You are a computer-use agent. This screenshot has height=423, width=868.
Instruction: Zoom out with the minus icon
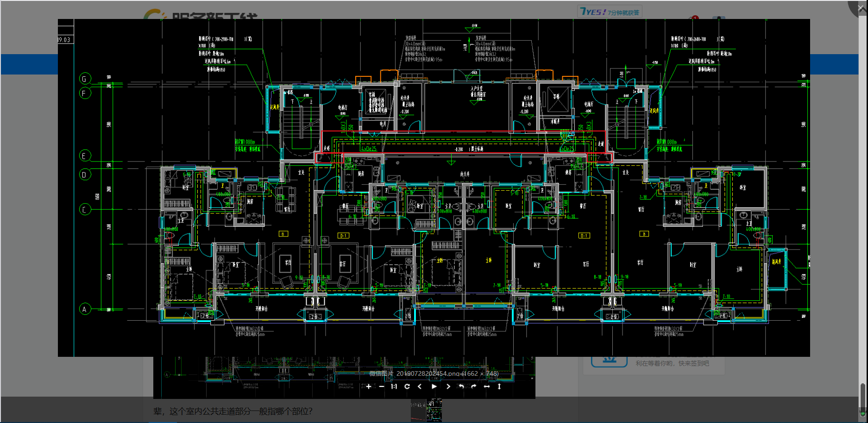(382, 386)
